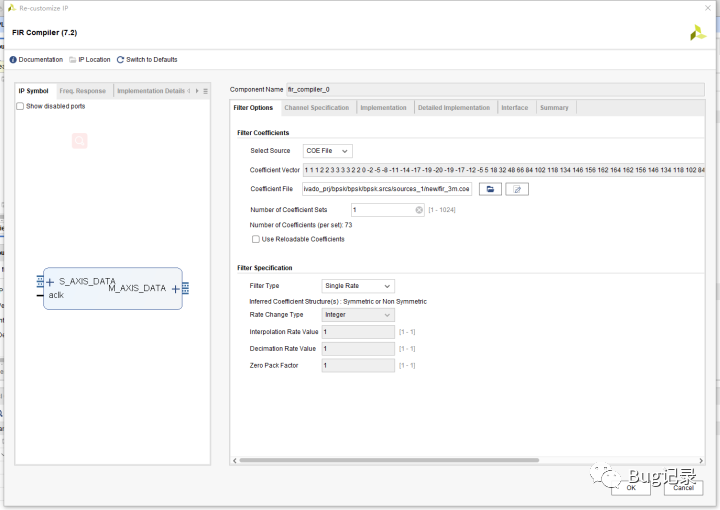Expand S_AXIS_DATA port plus icon

tap(50, 282)
